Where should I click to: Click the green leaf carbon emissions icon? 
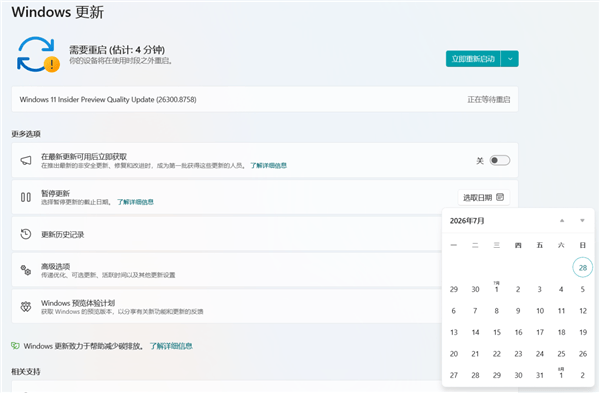click(15, 346)
